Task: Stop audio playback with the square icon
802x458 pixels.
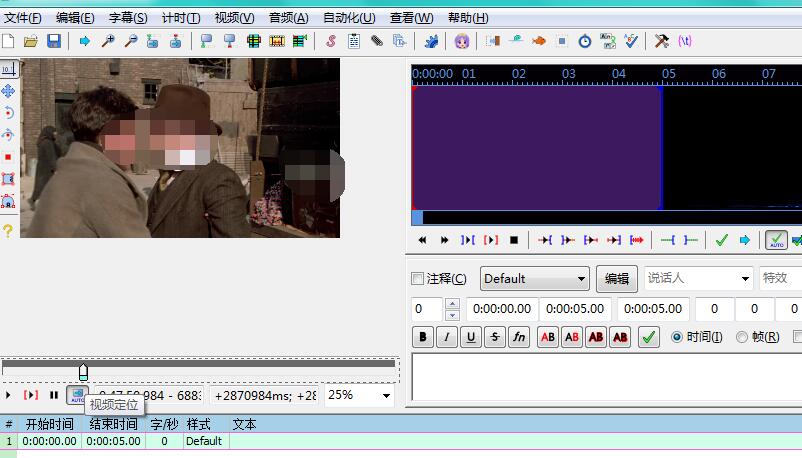Action: click(514, 240)
